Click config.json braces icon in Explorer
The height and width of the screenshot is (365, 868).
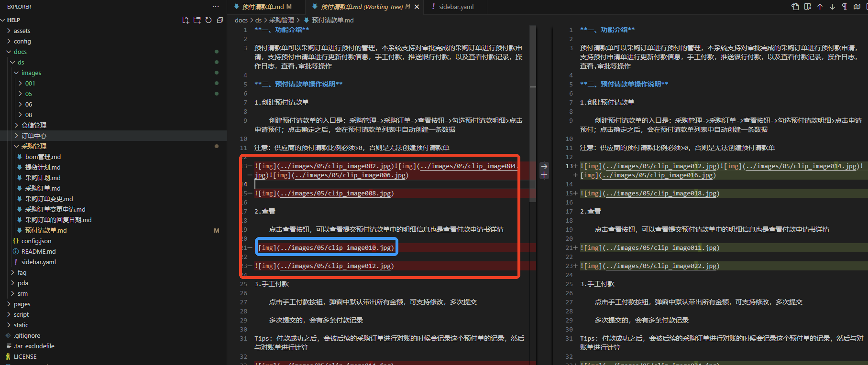[16, 241]
